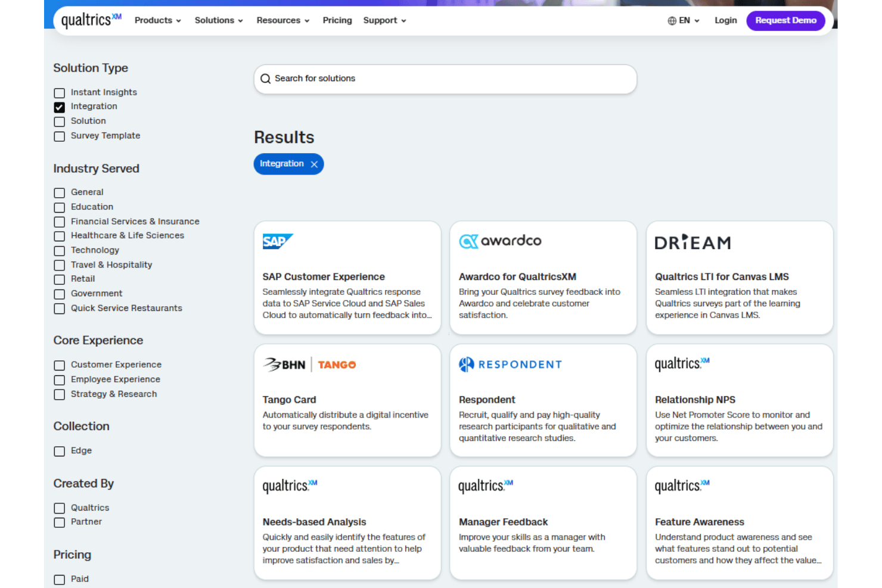This screenshot has height=588, width=882.
Task: Check the Edge collection checkbox
Action: coord(60,452)
